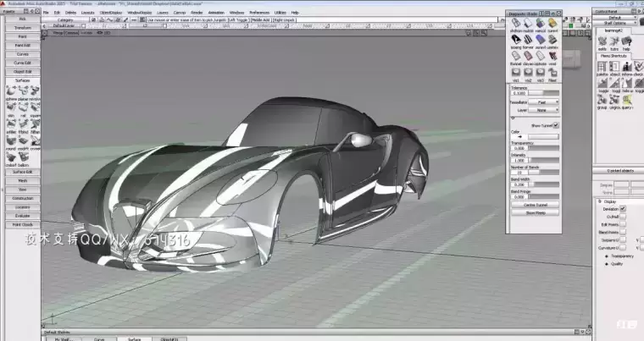Open the Preferences menu
Screen dimensions: 644x341
(x=259, y=13)
